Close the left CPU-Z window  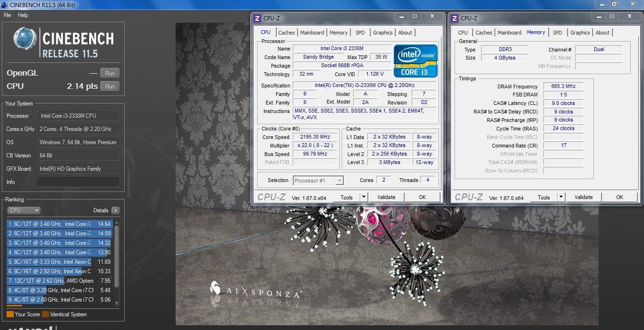[x=432, y=17]
